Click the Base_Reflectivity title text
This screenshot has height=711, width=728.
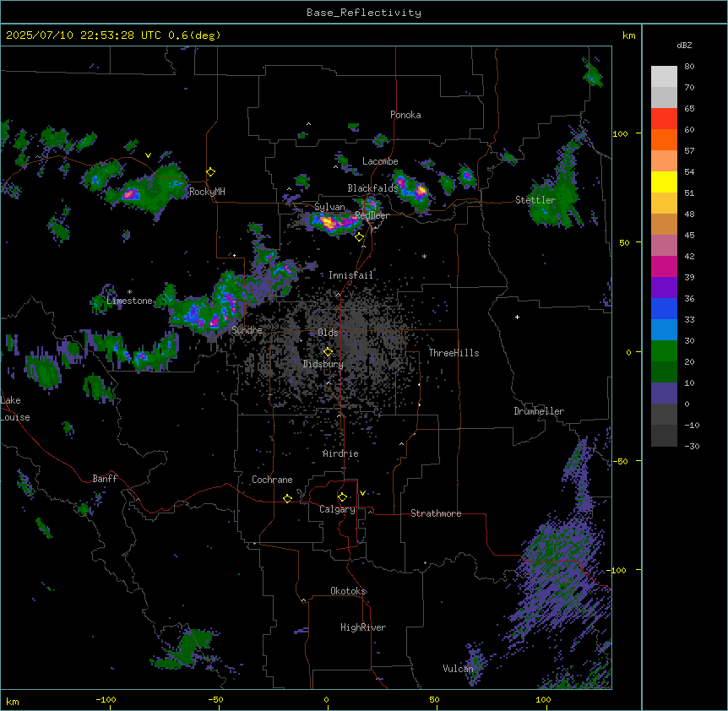pyautogui.click(x=364, y=13)
